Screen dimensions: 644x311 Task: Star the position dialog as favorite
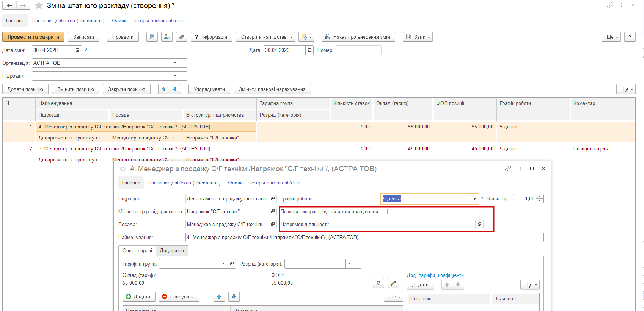(123, 169)
